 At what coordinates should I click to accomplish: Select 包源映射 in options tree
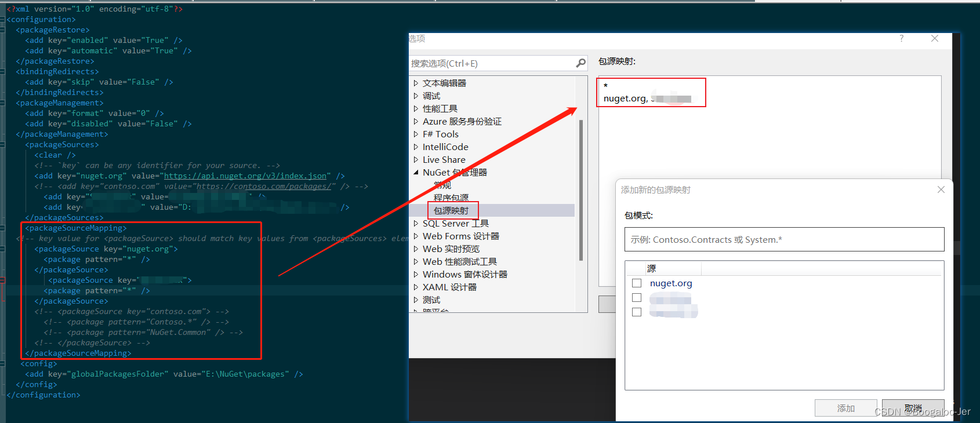(x=451, y=210)
